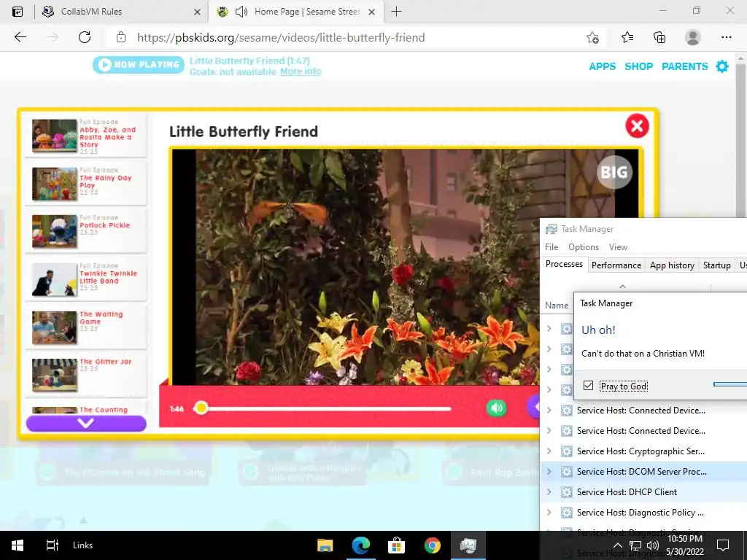The height and width of the screenshot is (560, 747).
Task: Open Microsoft Store from the taskbar
Action: tap(396, 545)
